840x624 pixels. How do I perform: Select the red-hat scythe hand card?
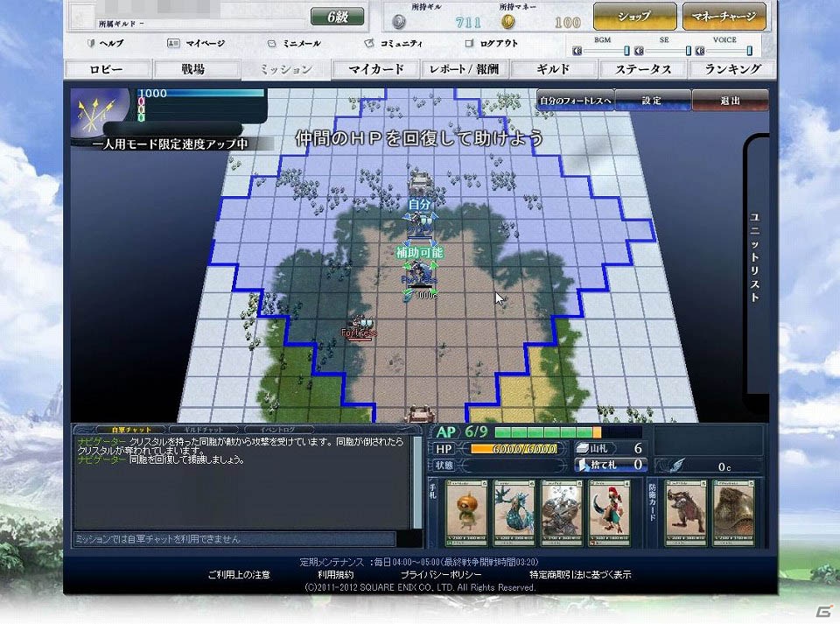point(609,513)
